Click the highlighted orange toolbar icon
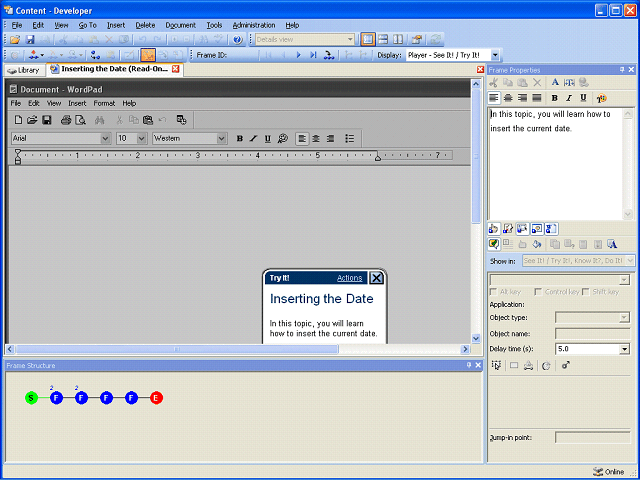The image size is (640, 480). (148, 55)
